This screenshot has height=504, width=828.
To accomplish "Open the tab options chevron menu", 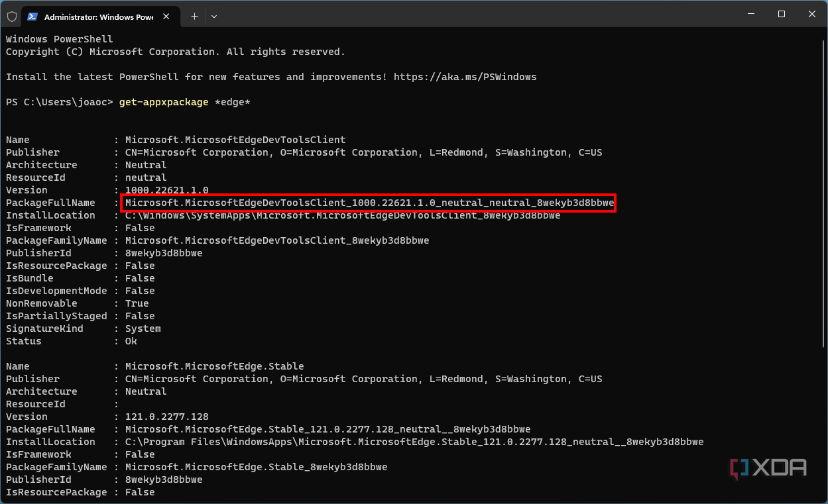I will [213, 17].
